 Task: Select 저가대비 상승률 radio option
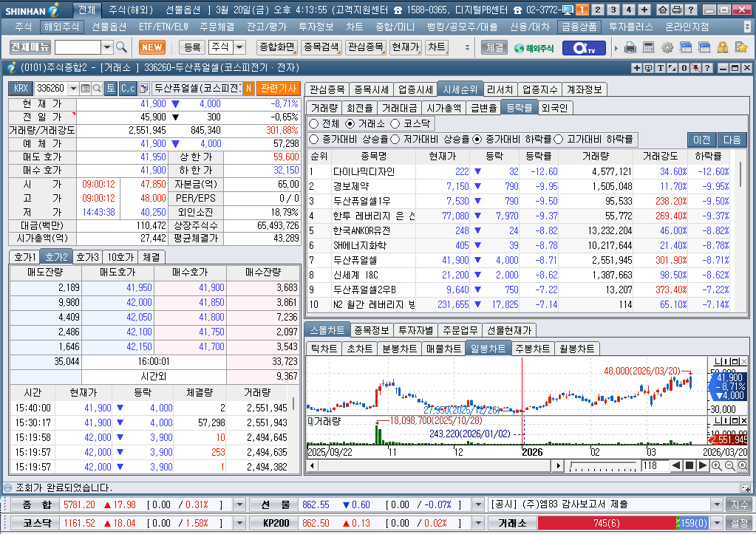[395, 140]
